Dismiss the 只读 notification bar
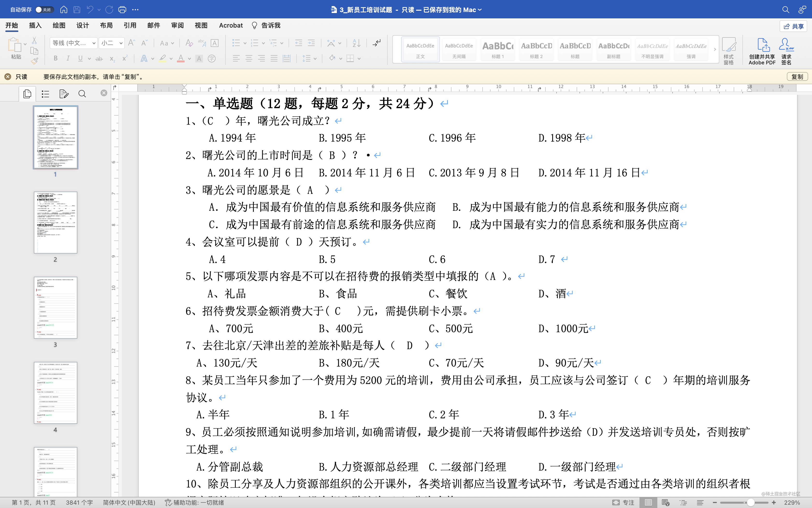This screenshot has width=812, height=508. coord(8,77)
